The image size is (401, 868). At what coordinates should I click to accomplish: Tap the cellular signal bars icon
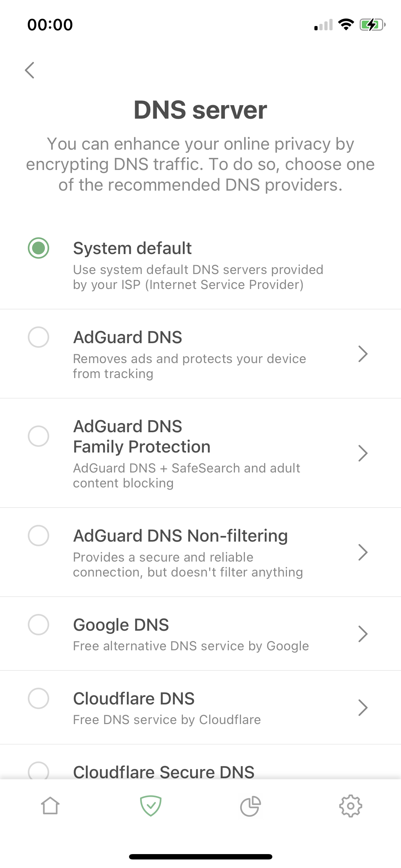click(323, 25)
